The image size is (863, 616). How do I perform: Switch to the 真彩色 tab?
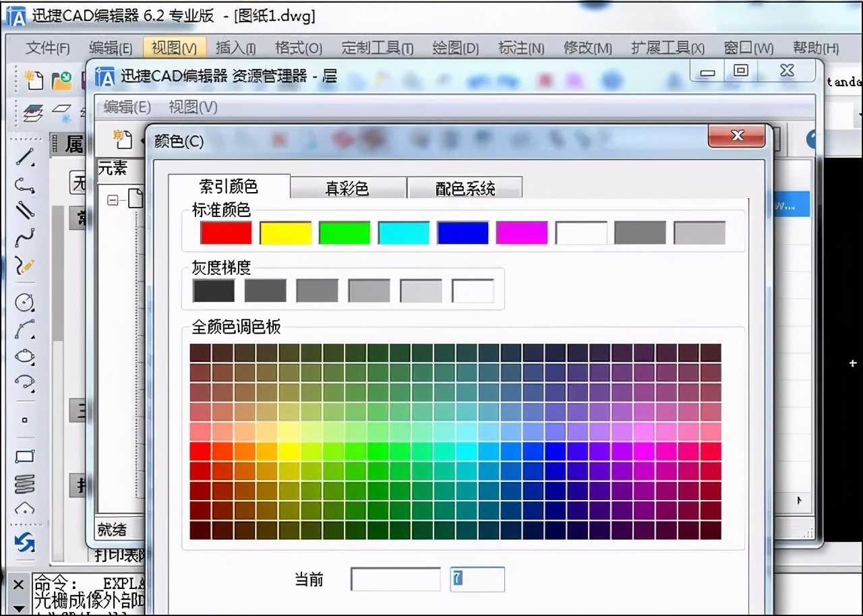click(348, 189)
